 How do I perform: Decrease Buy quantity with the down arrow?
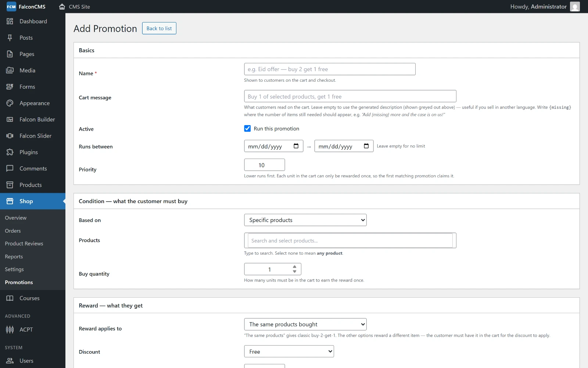[x=295, y=272]
